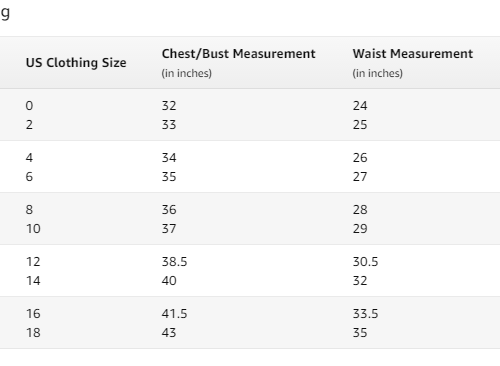Image resolution: width=500 pixels, height=366 pixels.
Task: Click size 8 in clothing column
Action: (29, 210)
